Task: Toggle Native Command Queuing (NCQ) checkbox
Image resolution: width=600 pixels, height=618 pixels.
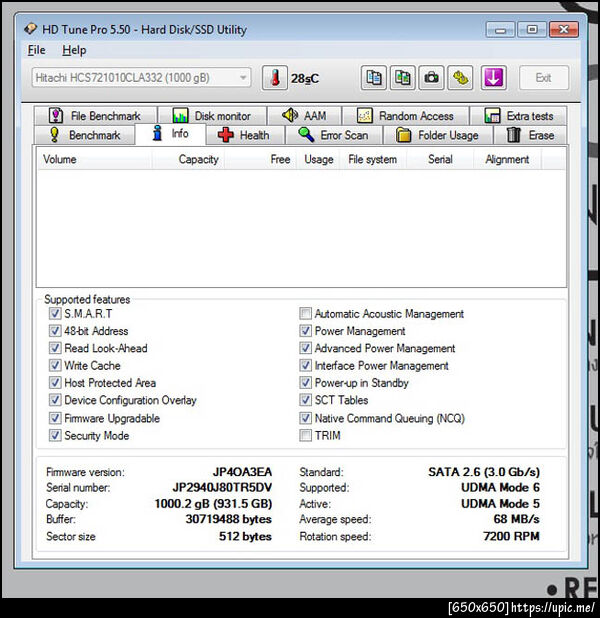Action: click(305, 418)
